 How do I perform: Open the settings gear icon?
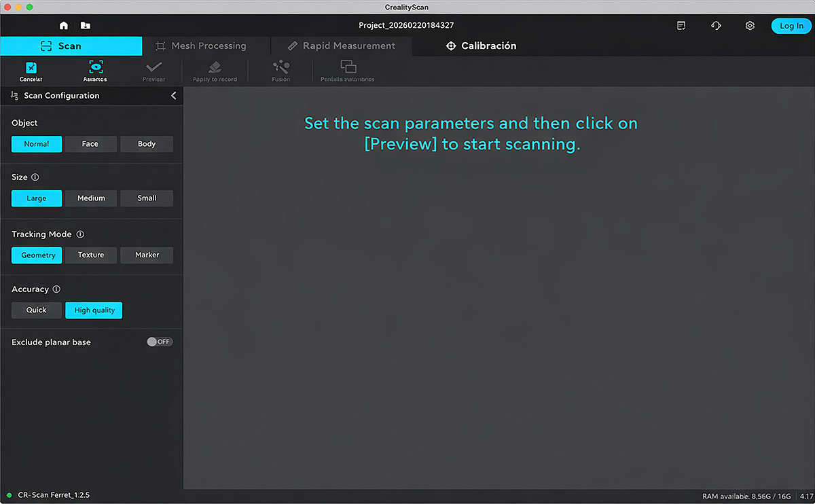click(749, 25)
